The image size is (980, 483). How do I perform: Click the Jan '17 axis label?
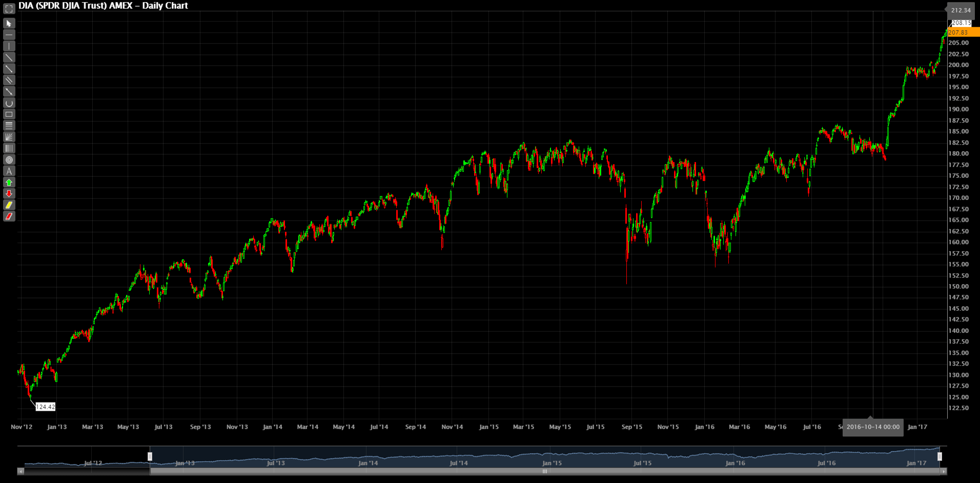[917, 427]
